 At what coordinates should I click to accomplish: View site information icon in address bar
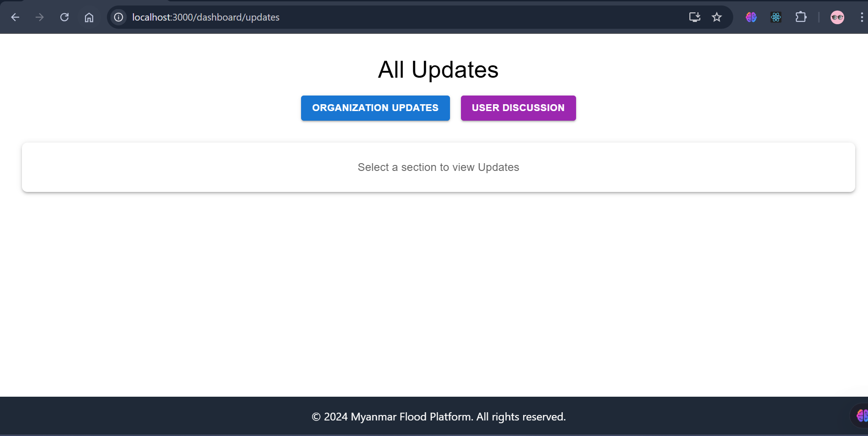(119, 17)
